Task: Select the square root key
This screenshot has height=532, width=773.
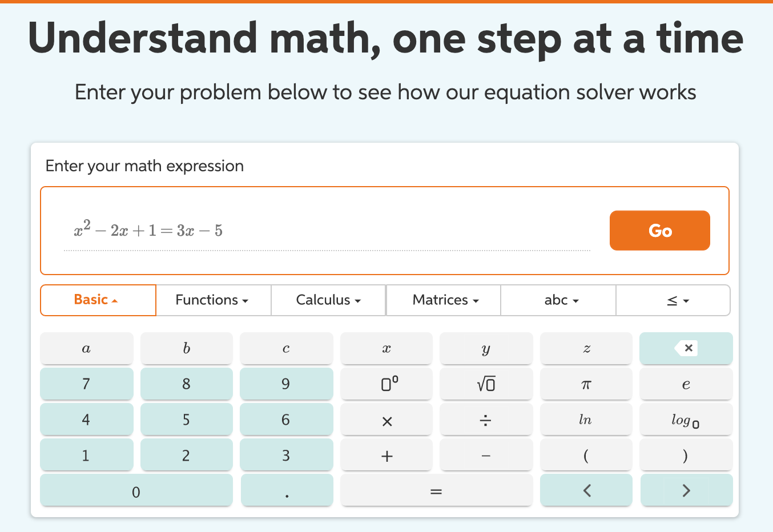Action: click(x=486, y=384)
